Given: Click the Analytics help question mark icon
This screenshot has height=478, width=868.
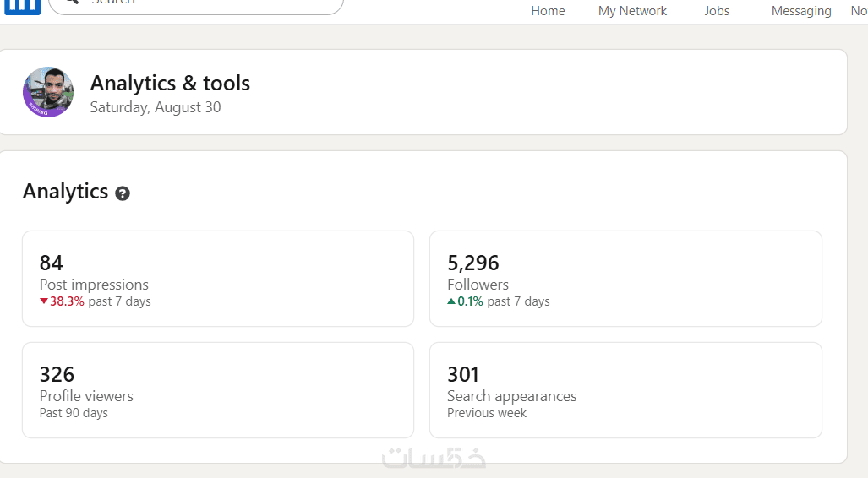Looking at the screenshot, I should click(x=123, y=193).
